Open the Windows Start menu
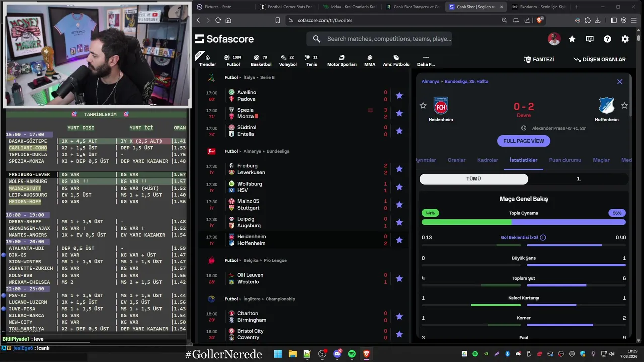The image size is (644, 362). coord(278,354)
